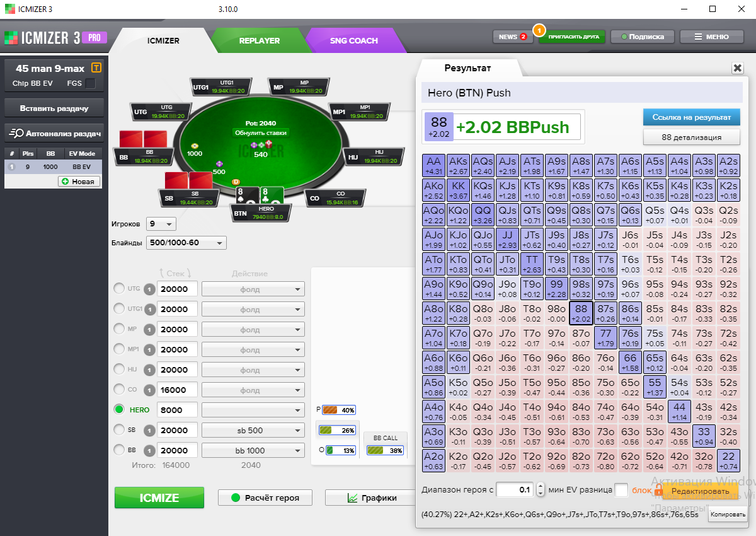Open the Игроков player count dropdown
756x536 pixels.
pos(161,224)
